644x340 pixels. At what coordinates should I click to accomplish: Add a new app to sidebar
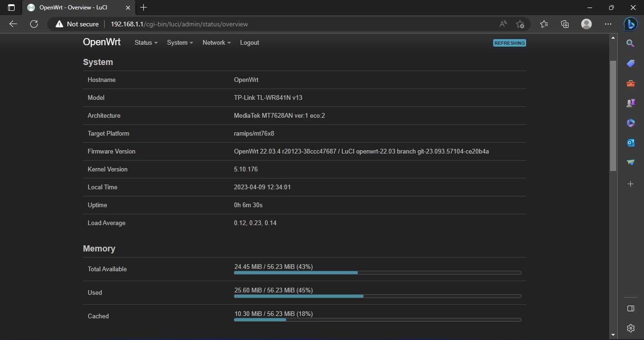(x=631, y=184)
